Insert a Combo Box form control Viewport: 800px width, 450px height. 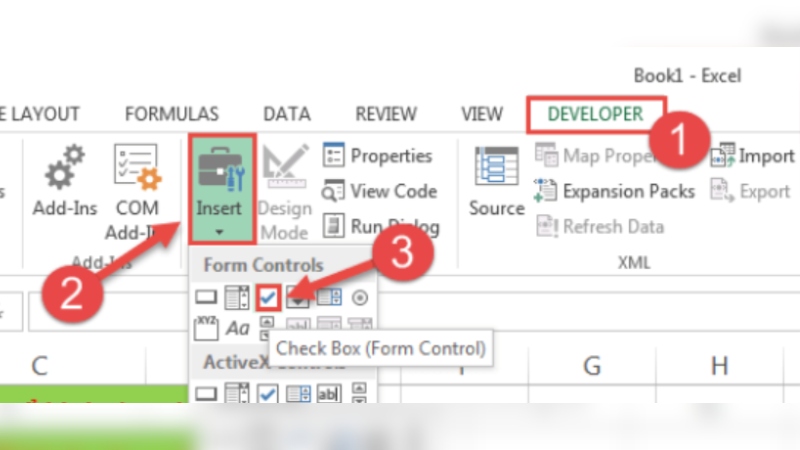click(237, 297)
